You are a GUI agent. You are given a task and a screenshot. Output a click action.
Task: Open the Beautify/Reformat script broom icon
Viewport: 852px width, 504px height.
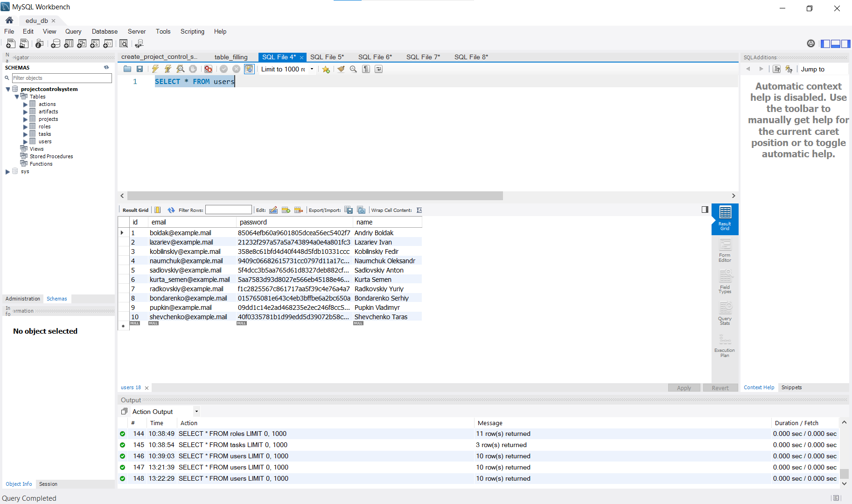(341, 69)
